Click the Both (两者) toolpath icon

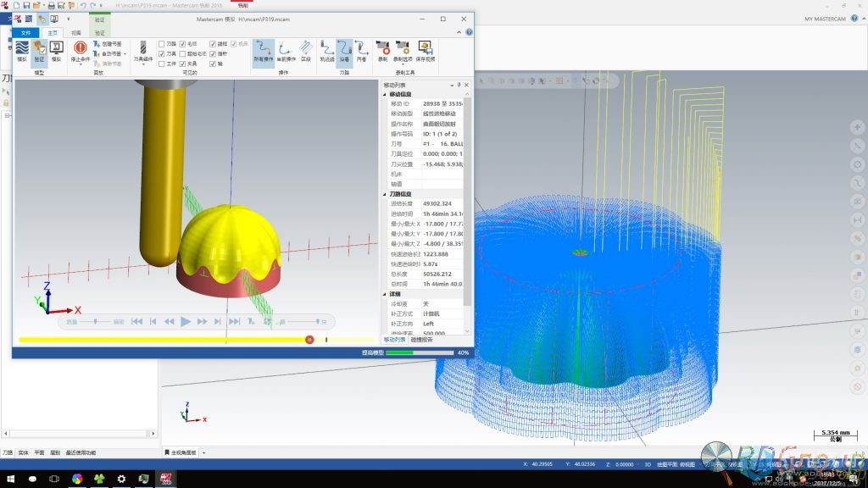point(361,52)
